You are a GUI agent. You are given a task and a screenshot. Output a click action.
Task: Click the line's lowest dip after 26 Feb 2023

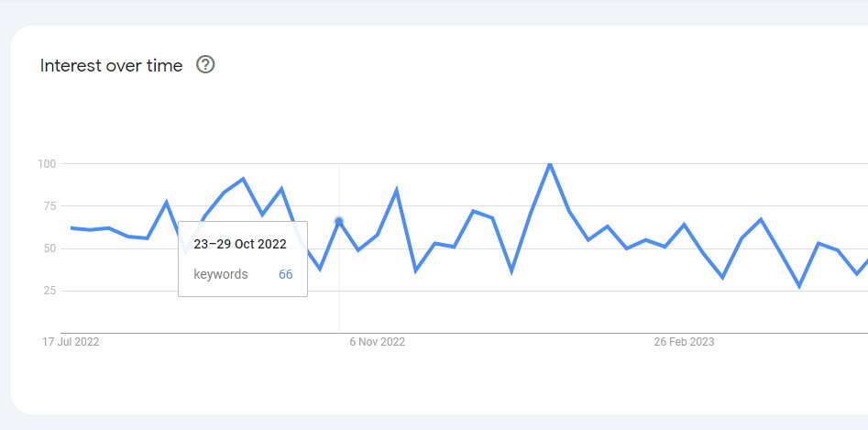(x=799, y=286)
